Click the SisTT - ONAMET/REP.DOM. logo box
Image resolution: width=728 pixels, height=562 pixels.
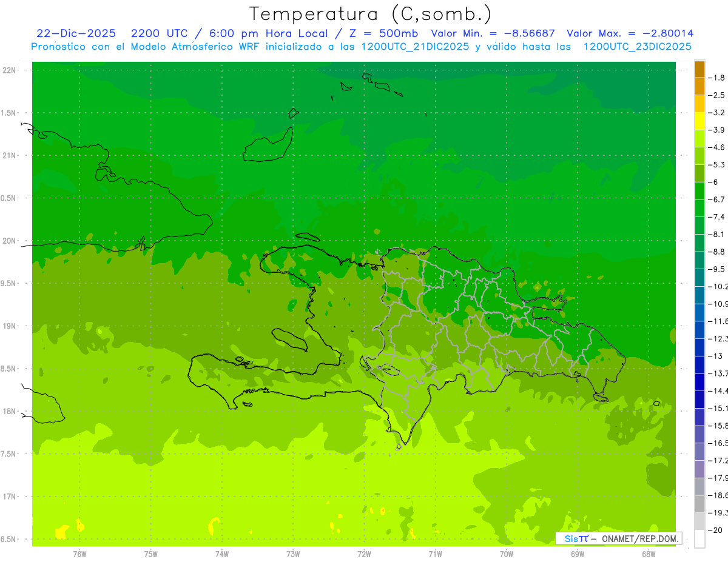coord(618,538)
